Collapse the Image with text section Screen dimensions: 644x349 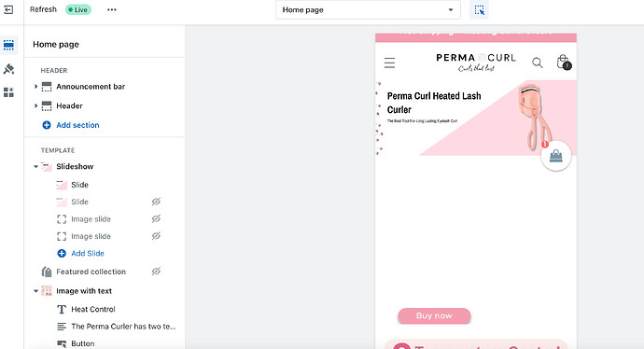pos(35,291)
